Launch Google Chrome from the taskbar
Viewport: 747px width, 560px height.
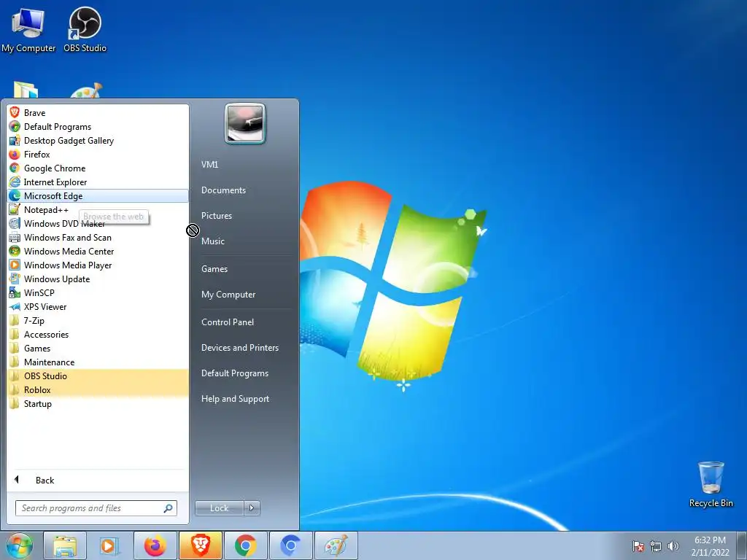coord(246,545)
